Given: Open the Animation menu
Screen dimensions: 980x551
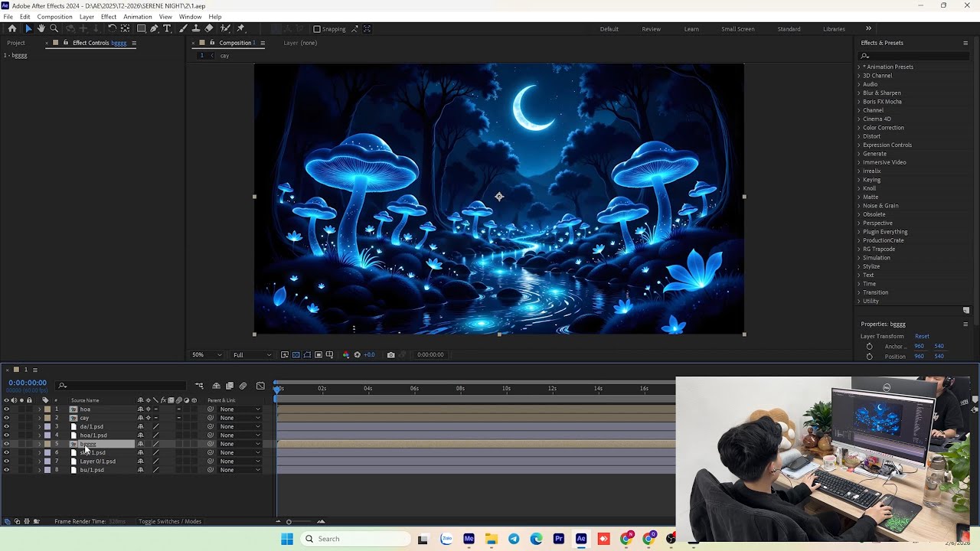Looking at the screenshot, I should click(x=138, y=17).
